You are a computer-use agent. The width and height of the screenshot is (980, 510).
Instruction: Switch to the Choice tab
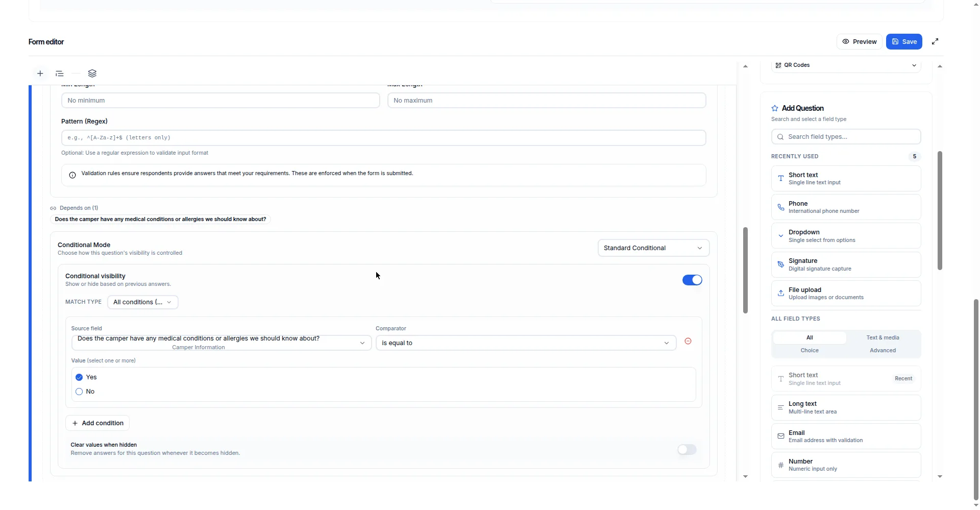point(810,351)
